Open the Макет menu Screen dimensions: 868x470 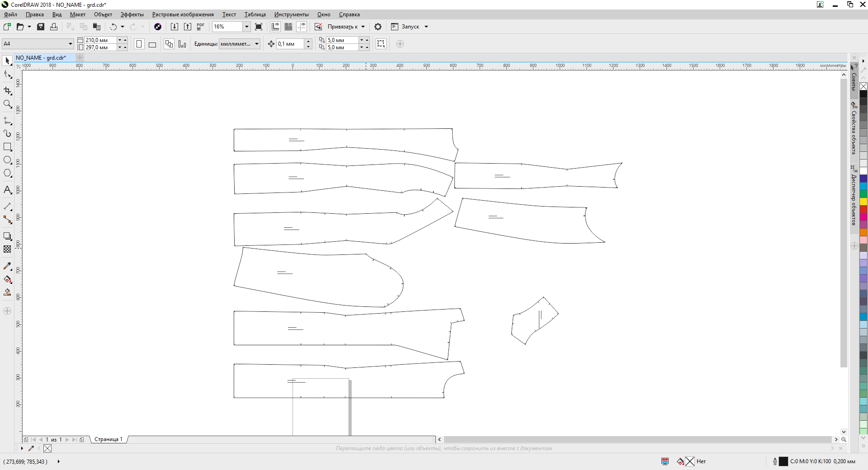[x=78, y=14]
